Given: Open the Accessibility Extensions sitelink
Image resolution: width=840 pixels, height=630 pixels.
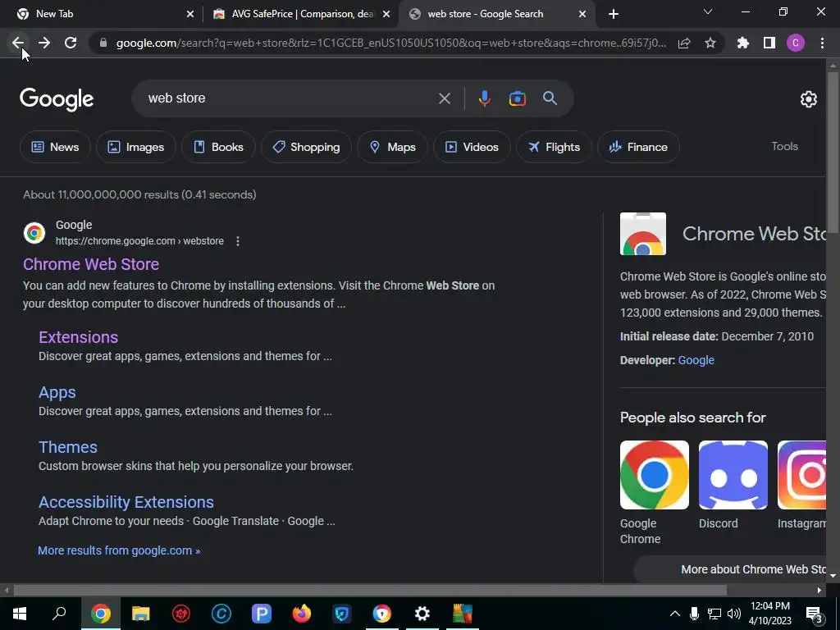Looking at the screenshot, I should [x=126, y=502].
